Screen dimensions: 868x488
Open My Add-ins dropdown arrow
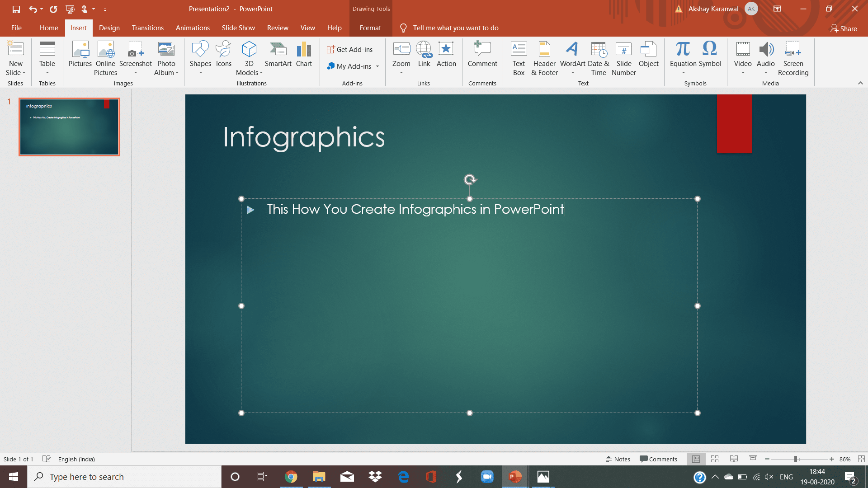tap(377, 66)
